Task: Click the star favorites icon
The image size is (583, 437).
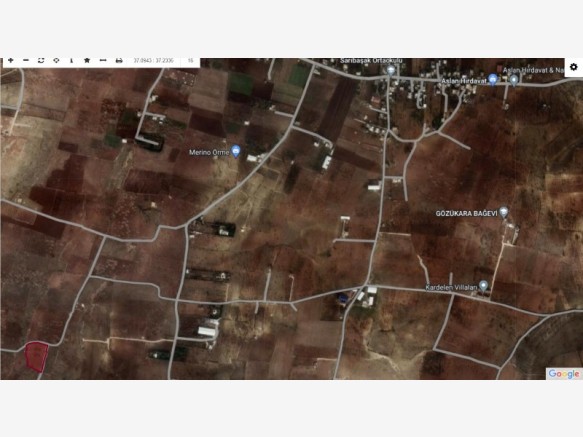Action: pos(87,60)
